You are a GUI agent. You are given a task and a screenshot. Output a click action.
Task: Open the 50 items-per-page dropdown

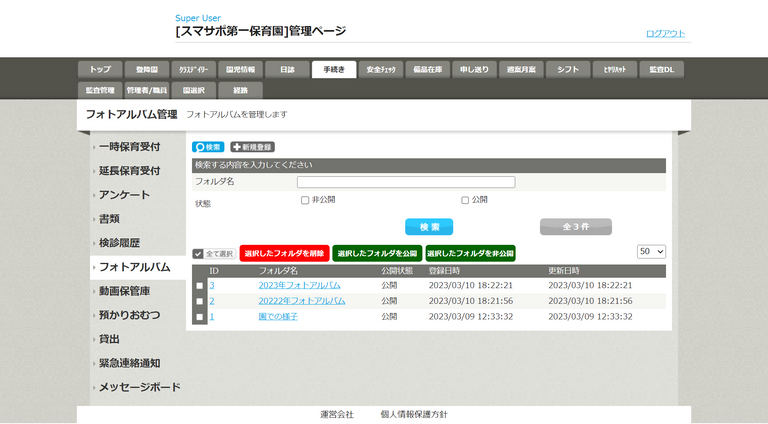[x=651, y=252]
